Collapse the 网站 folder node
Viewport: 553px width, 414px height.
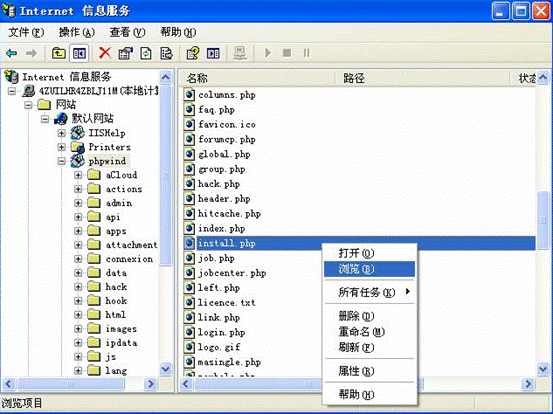(x=28, y=105)
